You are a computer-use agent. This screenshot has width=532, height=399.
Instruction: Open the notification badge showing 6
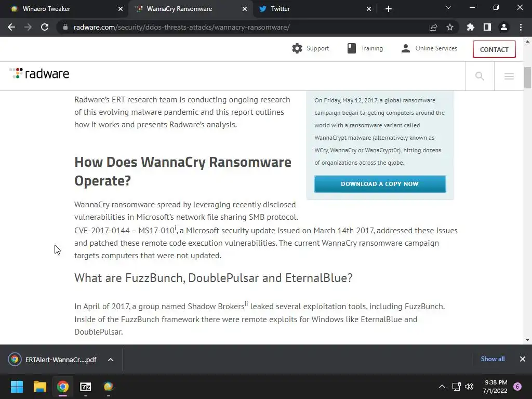click(517, 387)
